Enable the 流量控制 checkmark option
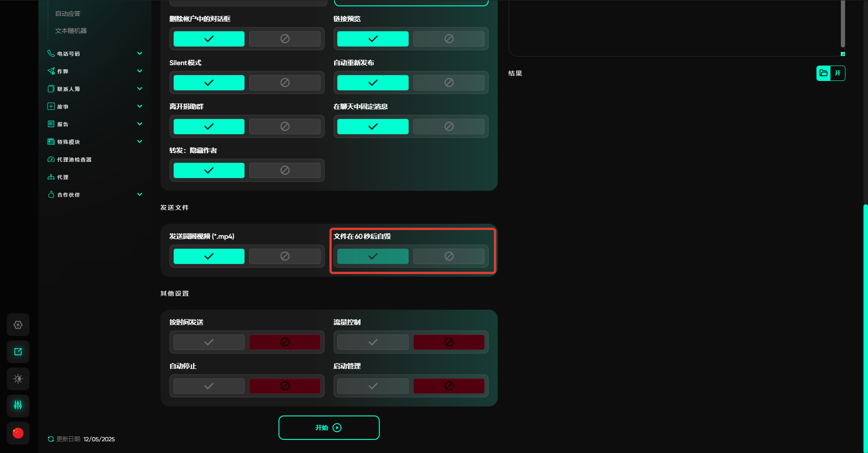868x453 pixels. coord(373,342)
